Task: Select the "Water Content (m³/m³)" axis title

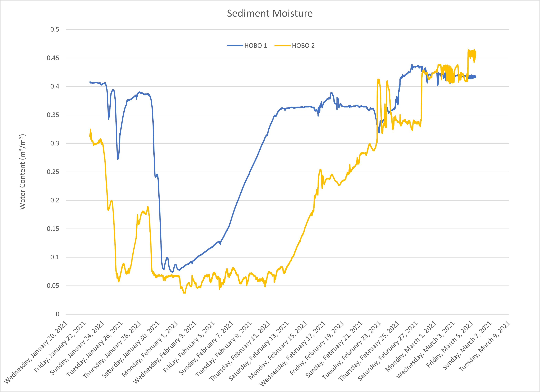Action: pyautogui.click(x=22, y=172)
